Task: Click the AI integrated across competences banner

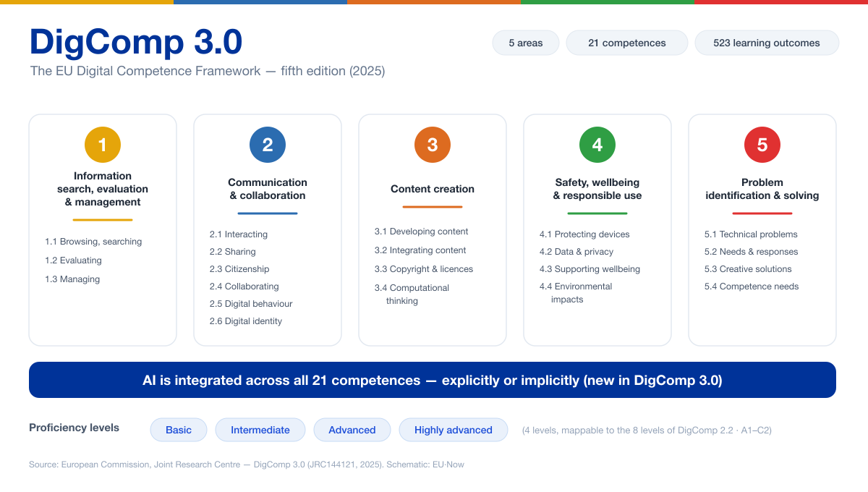Action: [x=433, y=380]
